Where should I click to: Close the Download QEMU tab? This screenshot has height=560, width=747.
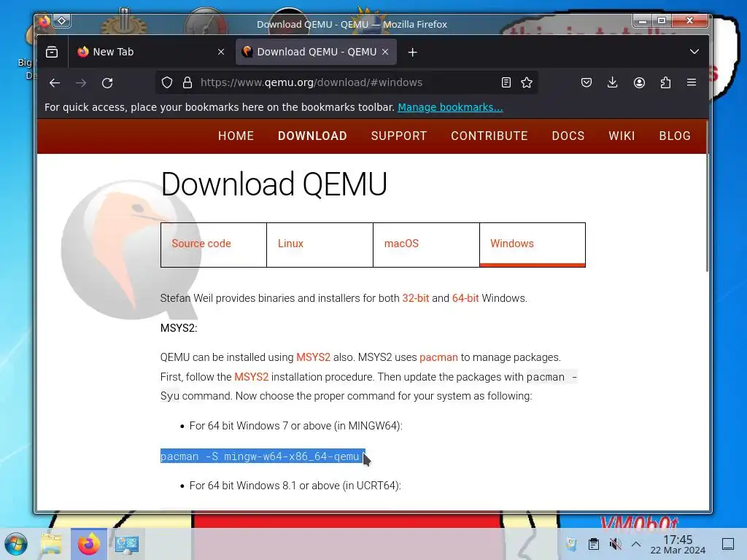click(x=385, y=52)
